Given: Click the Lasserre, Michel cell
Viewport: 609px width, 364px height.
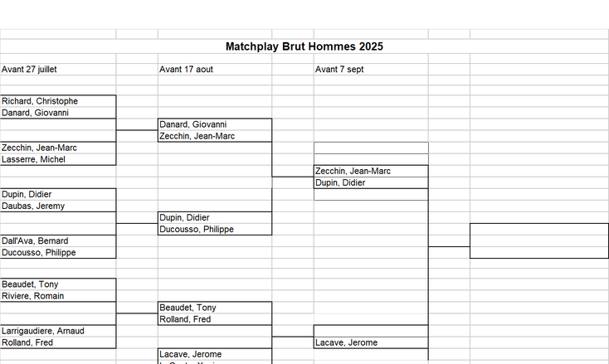Looking at the screenshot, I should (x=34, y=159).
